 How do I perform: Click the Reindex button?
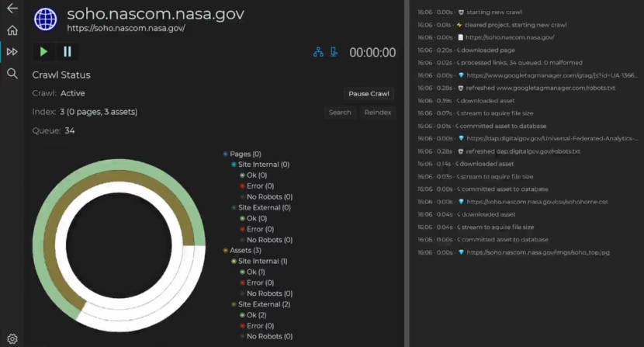point(378,113)
